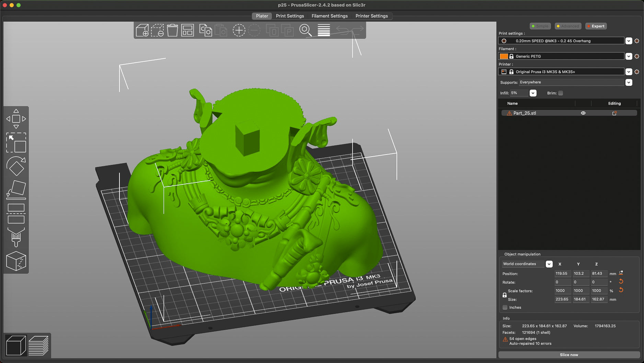
Task: Open the World coordinates dropdown
Action: (x=549, y=264)
